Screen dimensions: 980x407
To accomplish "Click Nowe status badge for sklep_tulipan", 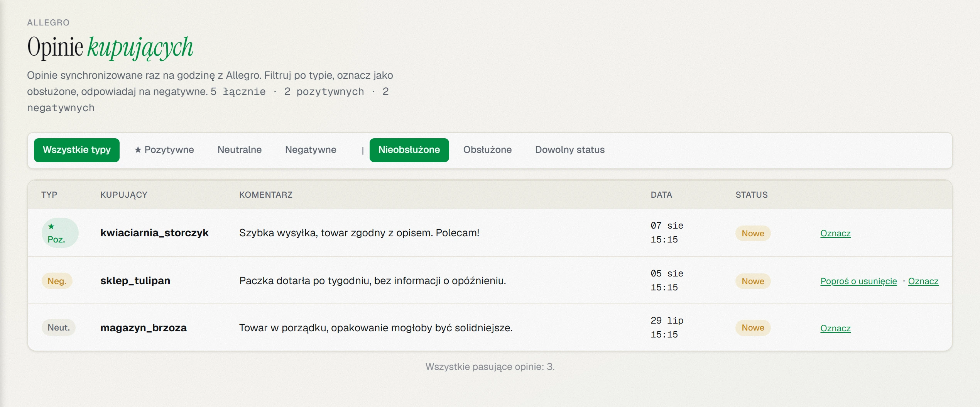I will pyautogui.click(x=753, y=281).
